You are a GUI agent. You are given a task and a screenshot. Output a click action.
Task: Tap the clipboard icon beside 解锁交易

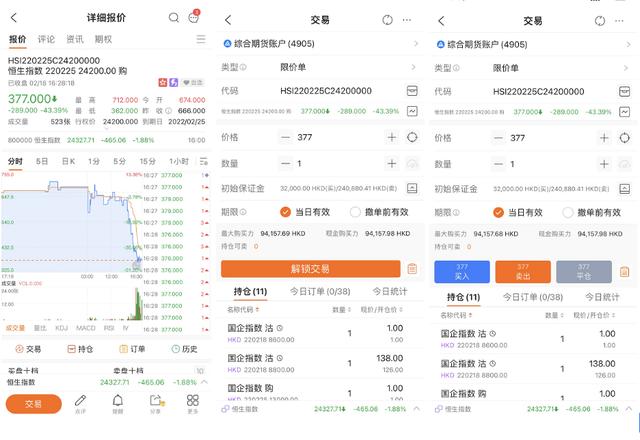[412, 269]
